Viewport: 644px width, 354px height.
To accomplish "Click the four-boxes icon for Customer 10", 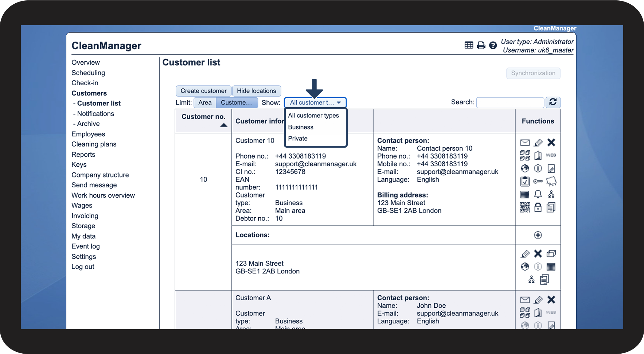I will [x=525, y=155].
